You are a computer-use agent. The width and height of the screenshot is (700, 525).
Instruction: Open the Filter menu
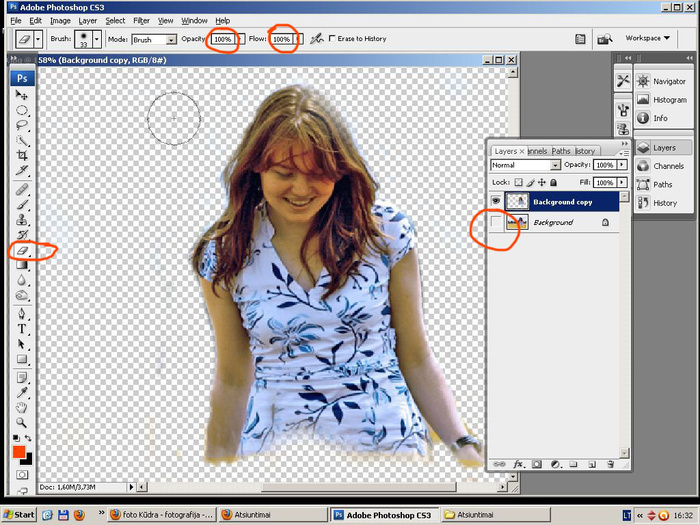tap(141, 20)
